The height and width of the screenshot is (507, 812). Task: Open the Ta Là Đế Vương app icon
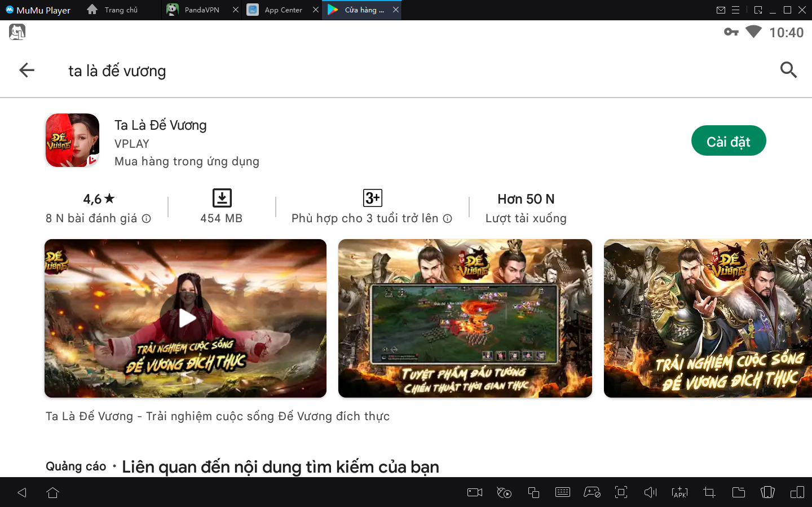[72, 140]
